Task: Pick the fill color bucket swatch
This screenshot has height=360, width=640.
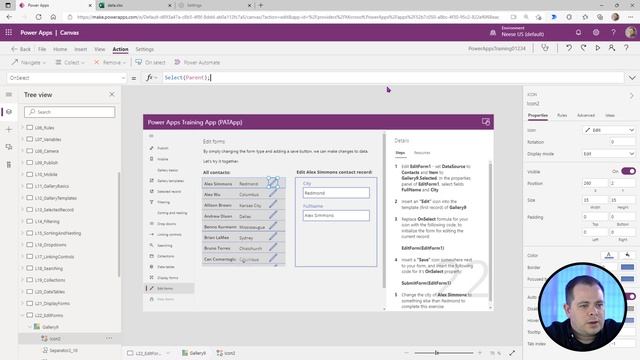Action: 627,256
